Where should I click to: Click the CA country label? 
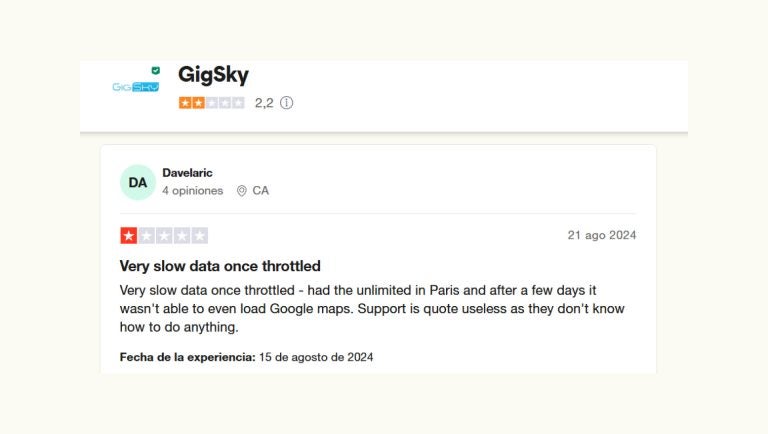coord(260,191)
